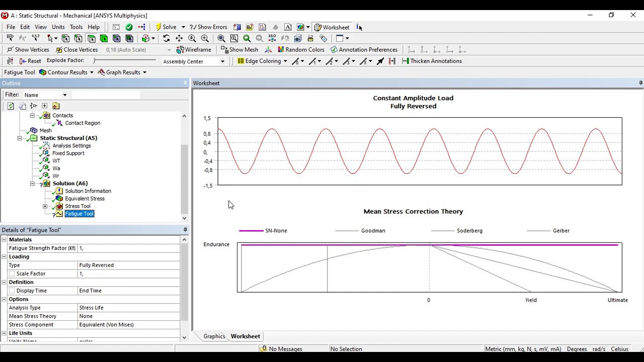This screenshot has width=644, height=362.
Task: Switch to the Graphics tab
Action: 214,336
